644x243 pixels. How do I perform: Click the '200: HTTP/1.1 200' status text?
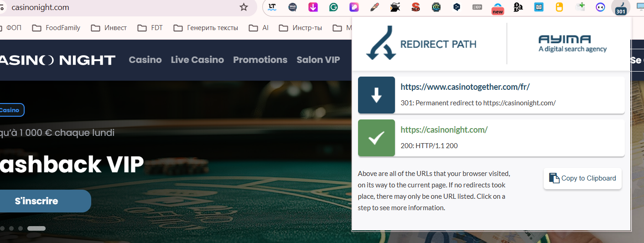click(x=429, y=146)
